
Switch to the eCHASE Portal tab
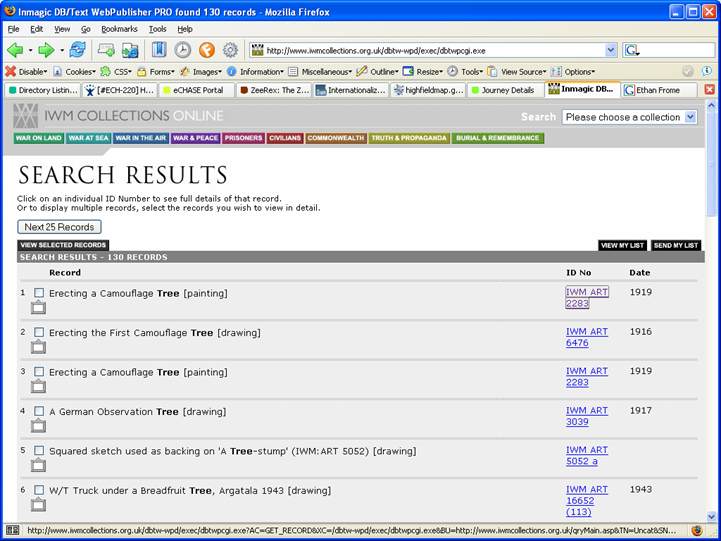(x=197, y=90)
